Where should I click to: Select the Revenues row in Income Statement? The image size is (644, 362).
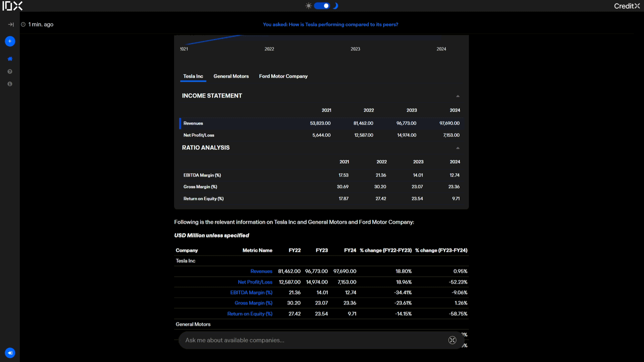tap(321, 123)
